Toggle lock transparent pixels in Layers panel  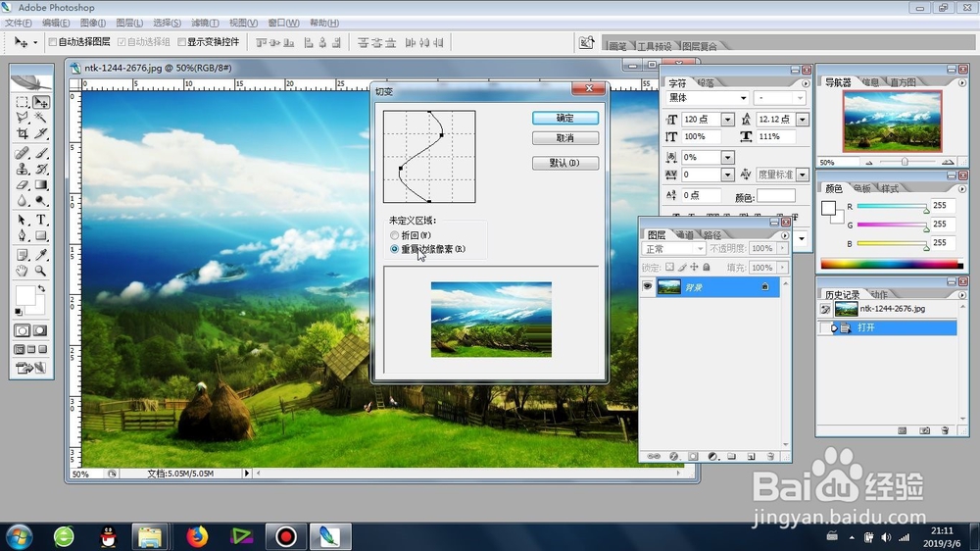pyautogui.click(x=669, y=267)
